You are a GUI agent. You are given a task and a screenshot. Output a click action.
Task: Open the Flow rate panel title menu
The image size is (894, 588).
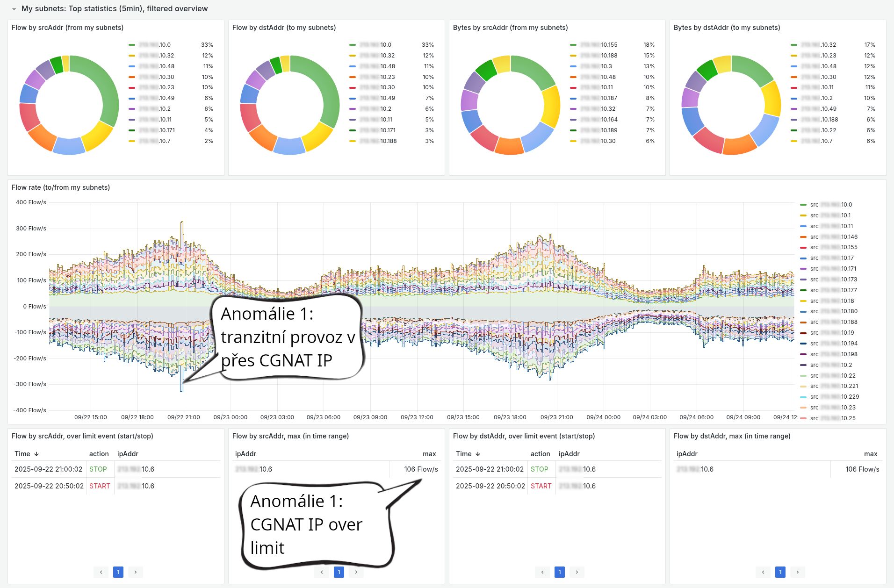pos(60,187)
